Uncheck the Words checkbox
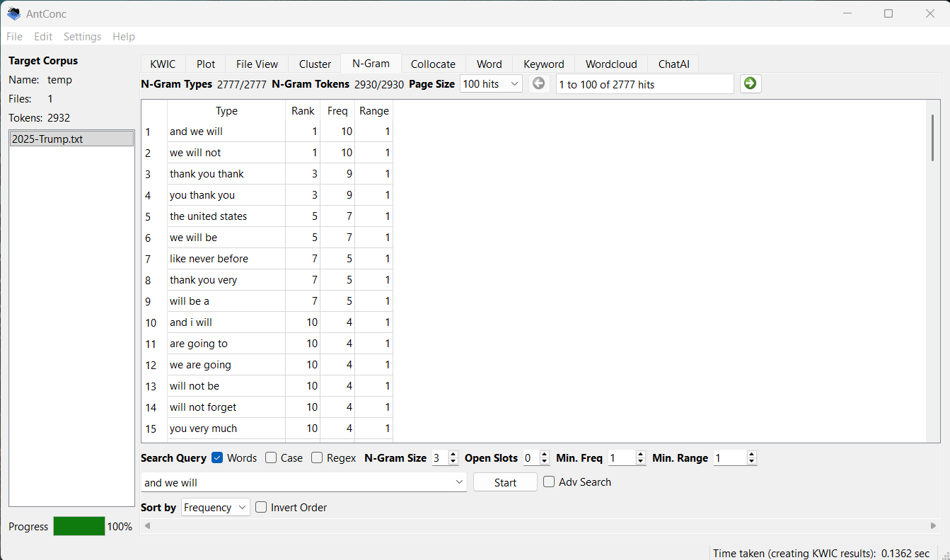950x560 pixels. point(218,458)
